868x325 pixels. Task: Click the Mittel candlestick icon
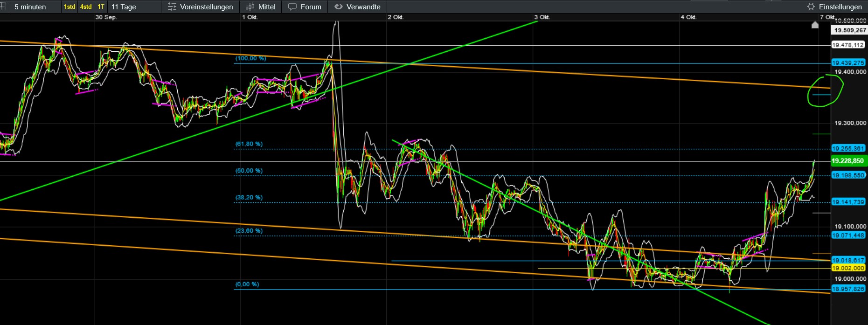(250, 7)
